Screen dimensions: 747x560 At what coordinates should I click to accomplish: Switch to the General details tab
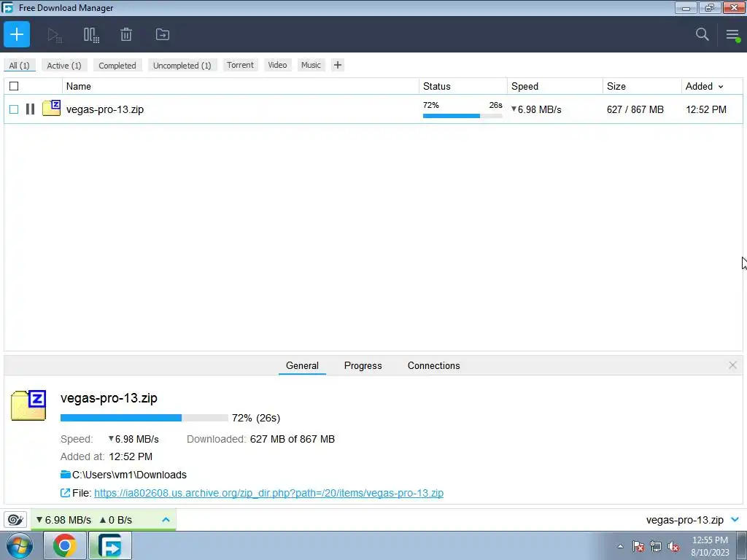pyautogui.click(x=302, y=366)
